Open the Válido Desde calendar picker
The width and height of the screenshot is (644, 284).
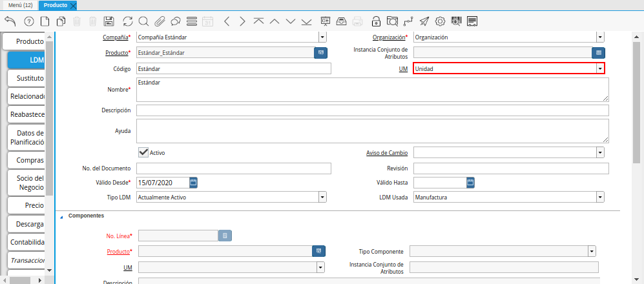pyautogui.click(x=193, y=183)
